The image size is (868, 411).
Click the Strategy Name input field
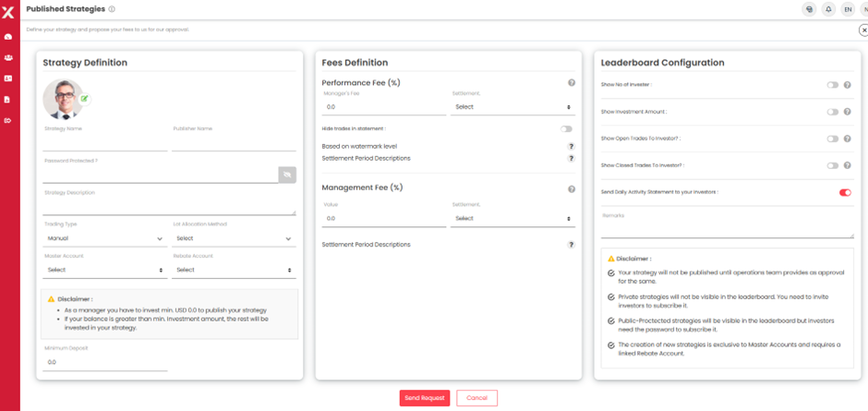[x=104, y=142]
